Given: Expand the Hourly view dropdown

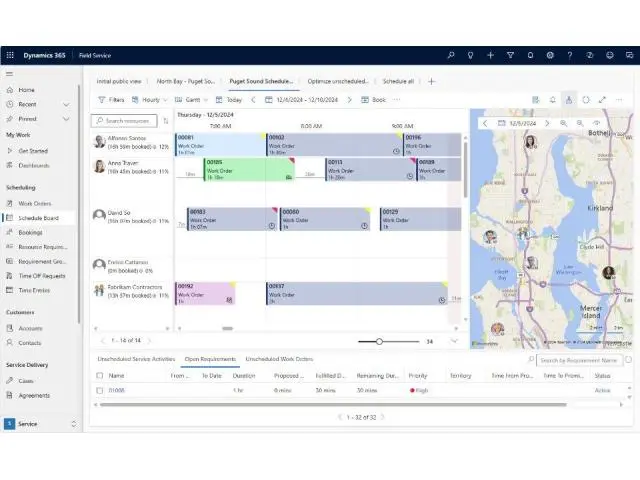Looking at the screenshot, I should coord(152,100).
